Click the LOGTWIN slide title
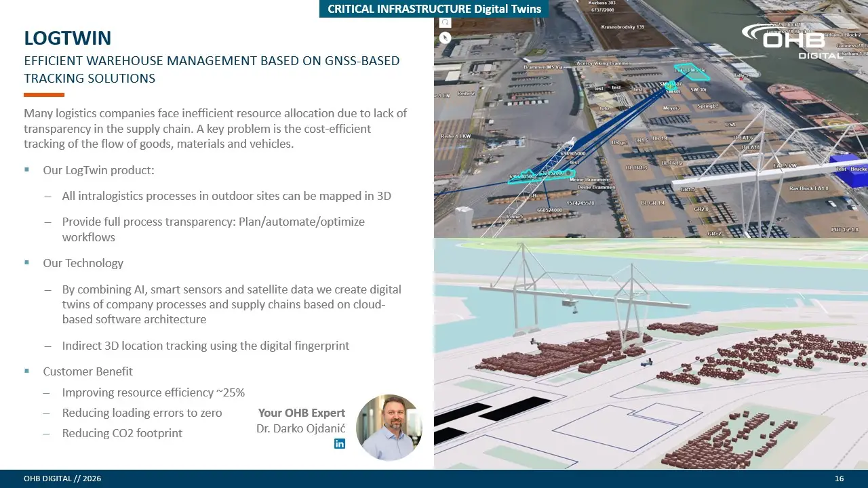Viewport: 868px width, 488px height. tap(67, 37)
